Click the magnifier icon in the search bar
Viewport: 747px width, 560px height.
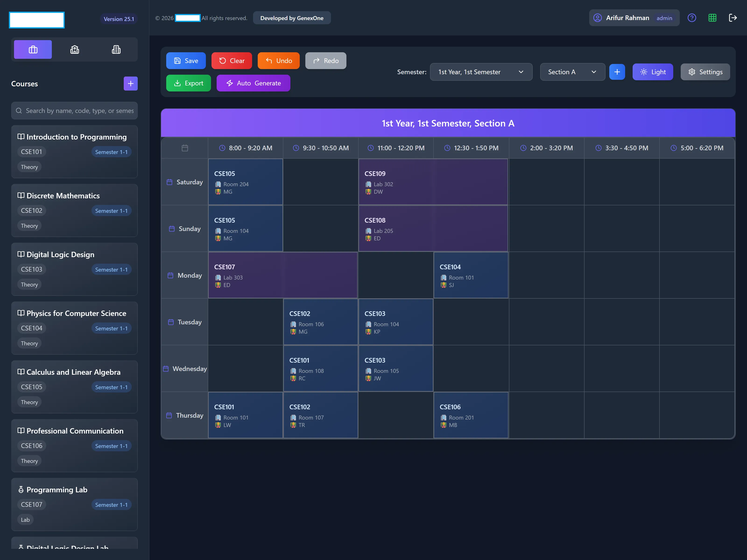[x=19, y=111]
